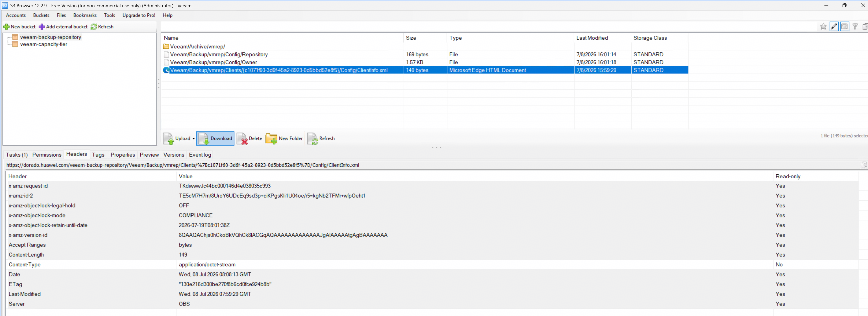Click the 2026-07-19T08:01:38Z retain-until value
Viewport: 868px width, 316px height.
(x=204, y=225)
